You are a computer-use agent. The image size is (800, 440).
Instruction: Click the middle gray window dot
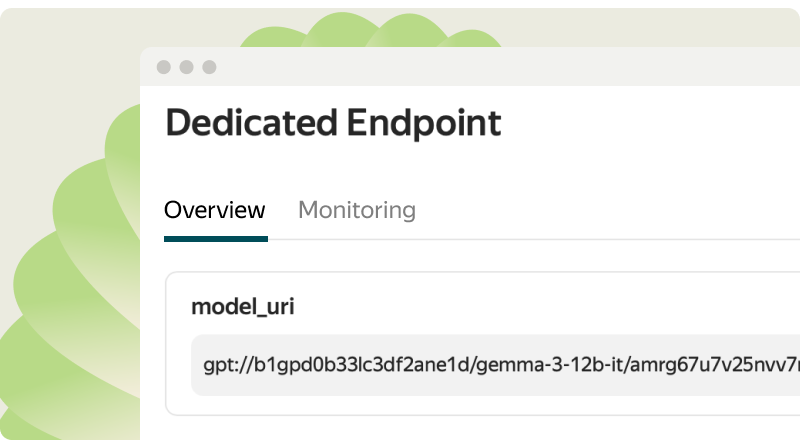pyautogui.click(x=186, y=67)
